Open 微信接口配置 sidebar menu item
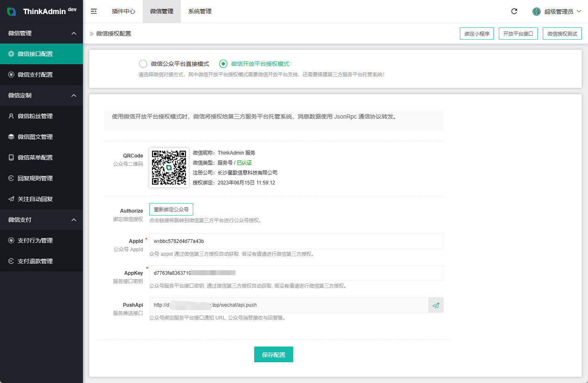 pos(41,54)
